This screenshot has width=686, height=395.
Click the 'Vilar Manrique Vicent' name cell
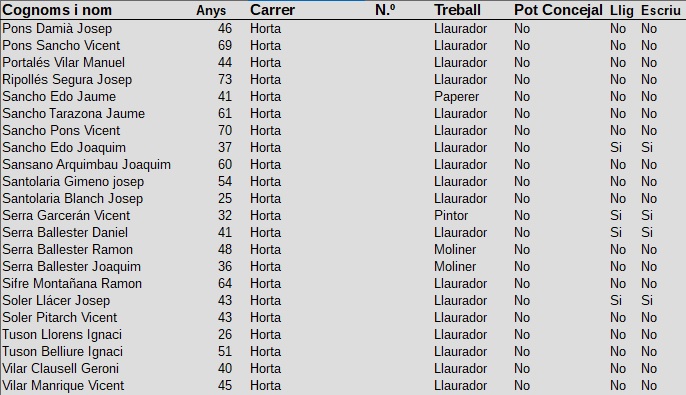(63, 386)
